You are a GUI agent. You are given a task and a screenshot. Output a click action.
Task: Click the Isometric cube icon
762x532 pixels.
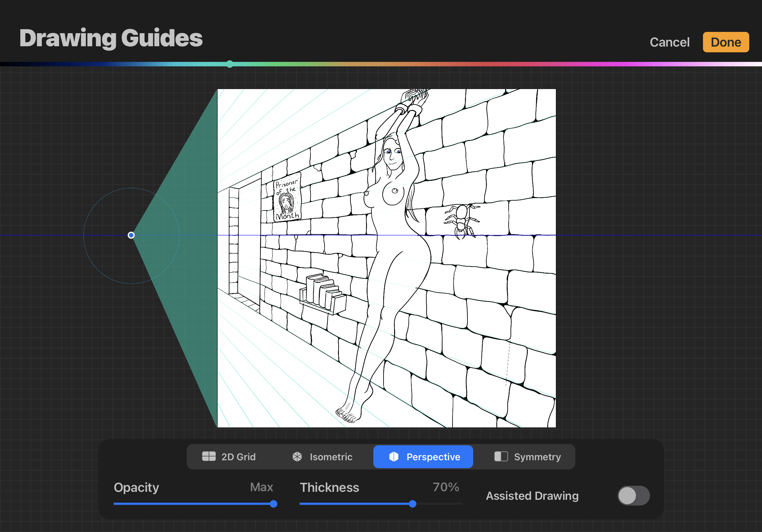297,457
